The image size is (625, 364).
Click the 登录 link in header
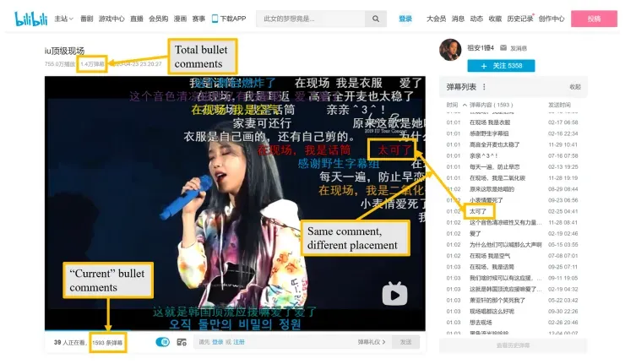(x=405, y=19)
